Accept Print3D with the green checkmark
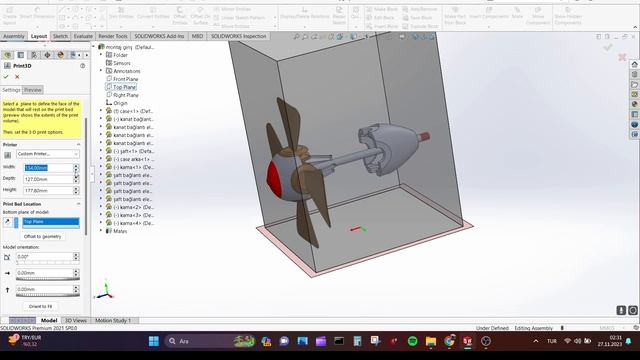The height and width of the screenshot is (360, 640). click(x=6, y=77)
